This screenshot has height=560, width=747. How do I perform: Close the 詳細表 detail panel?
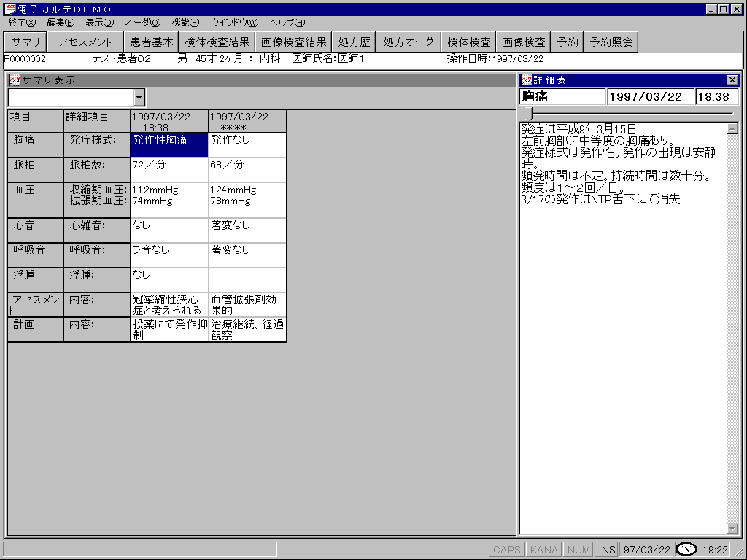click(732, 80)
